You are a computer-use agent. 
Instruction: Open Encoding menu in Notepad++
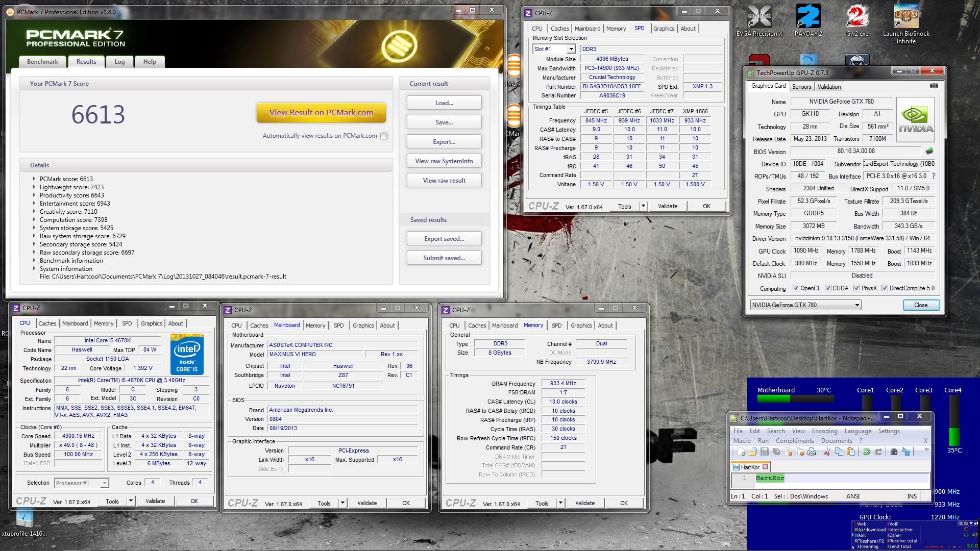click(824, 431)
